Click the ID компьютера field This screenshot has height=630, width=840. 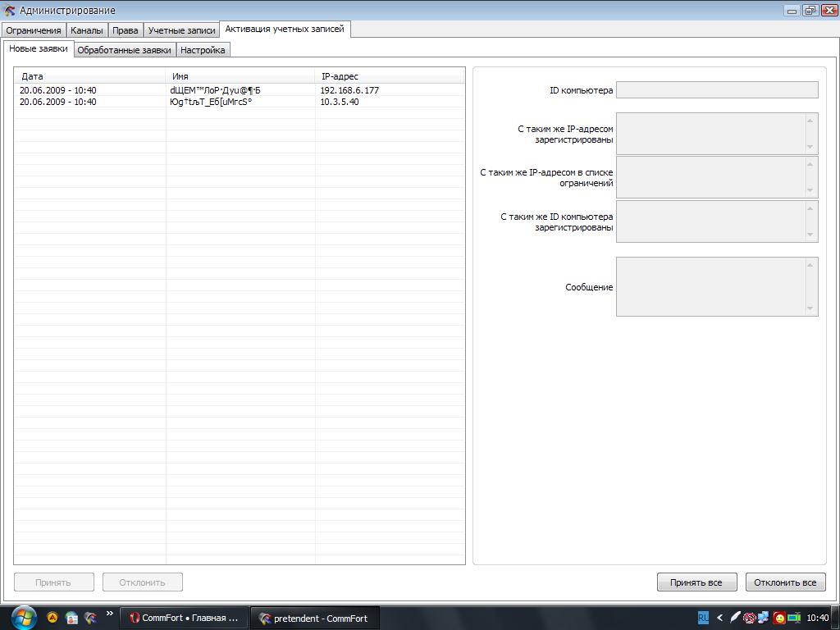716,90
